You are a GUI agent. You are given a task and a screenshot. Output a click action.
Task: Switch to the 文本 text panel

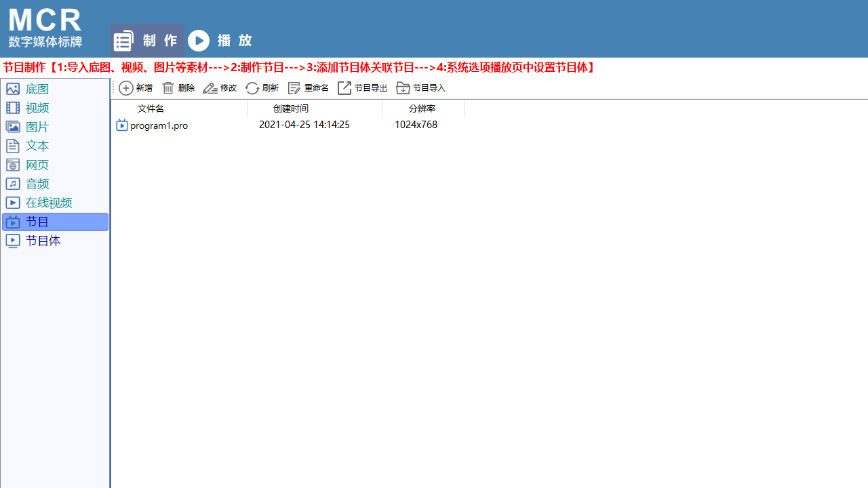(37, 146)
